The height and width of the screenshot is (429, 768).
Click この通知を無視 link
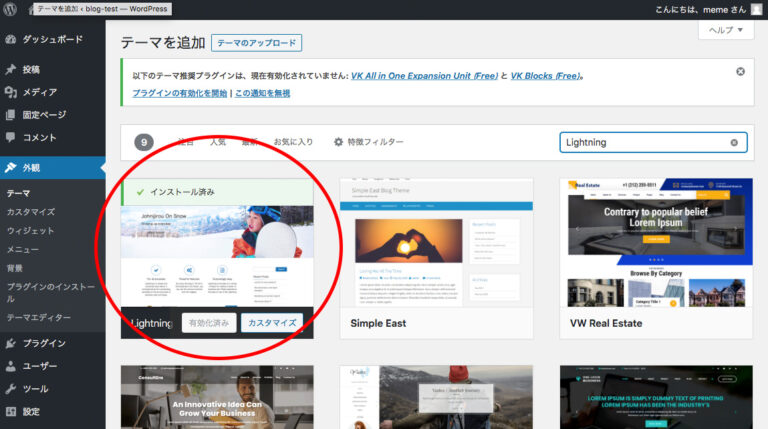click(263, 93)
